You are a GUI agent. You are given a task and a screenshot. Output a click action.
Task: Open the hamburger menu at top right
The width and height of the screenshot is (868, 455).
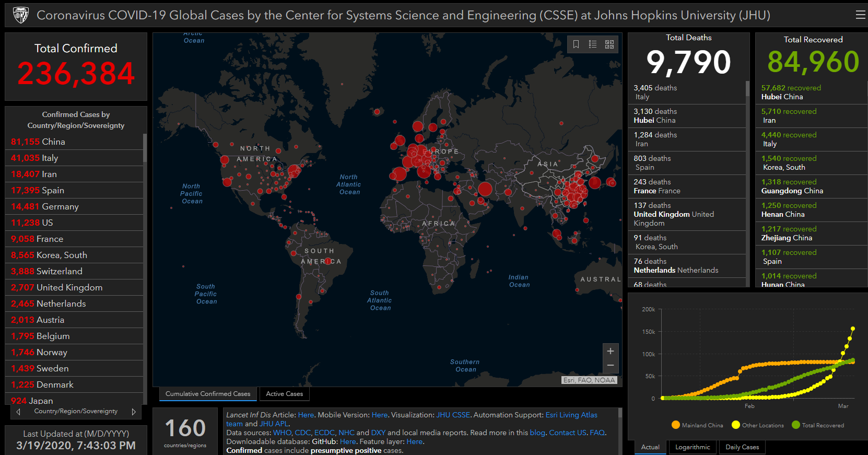click(x=860, y=15)
